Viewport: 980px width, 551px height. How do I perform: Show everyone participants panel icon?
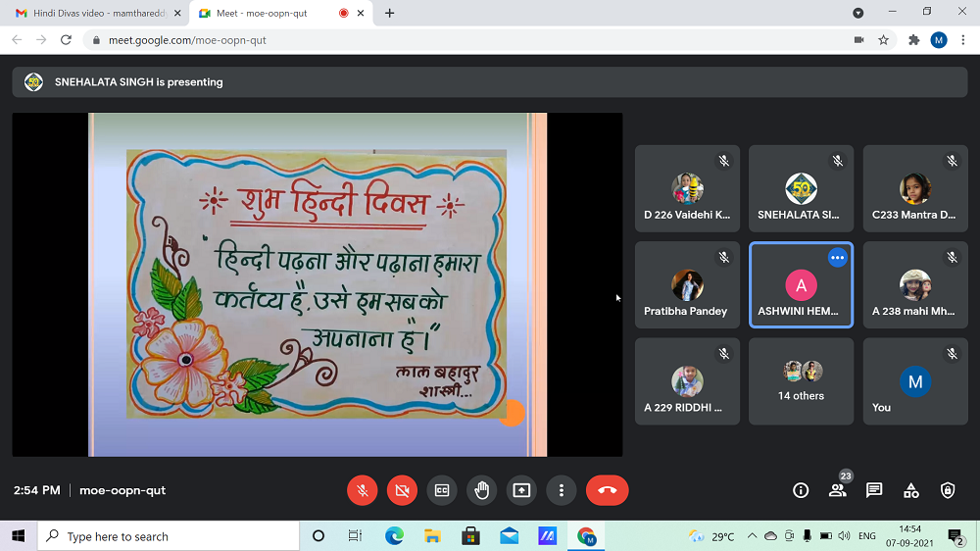point(837,490)
